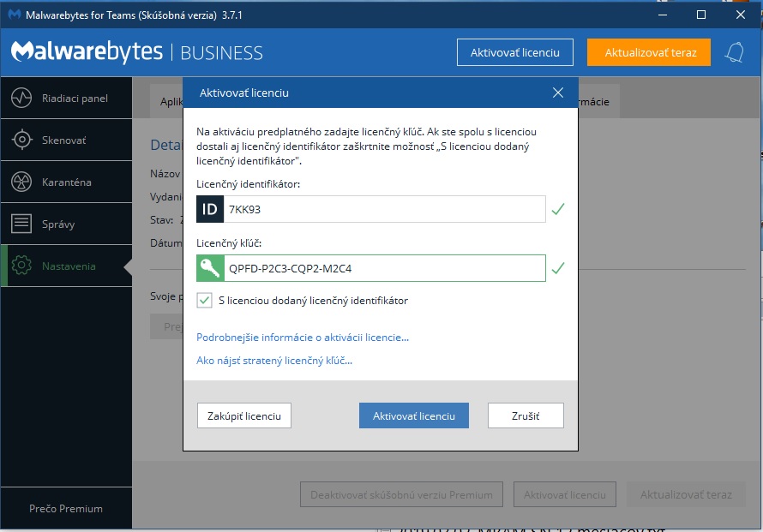
Task: Click the Licenčný kľúč input field
Action: pyautogui.click(x=384, y=268)
